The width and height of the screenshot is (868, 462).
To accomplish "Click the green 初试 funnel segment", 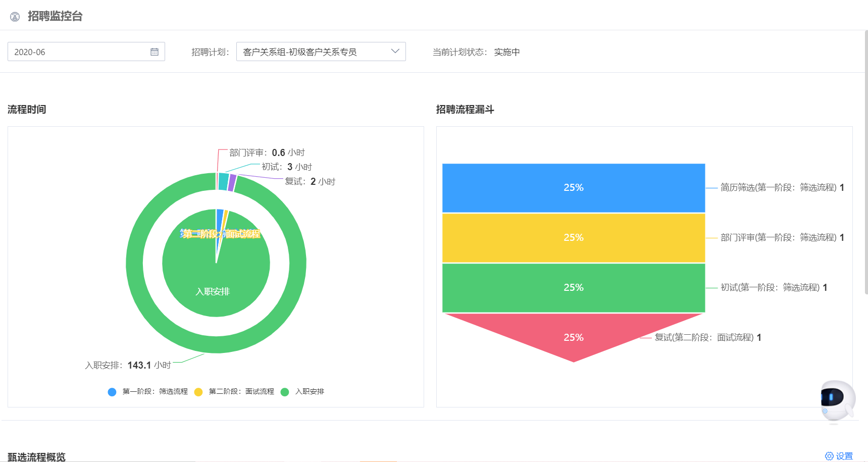I will coord(573,288).
